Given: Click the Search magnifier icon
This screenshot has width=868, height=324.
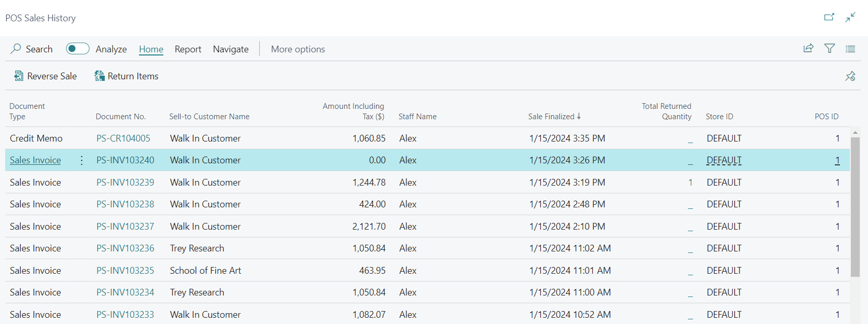Looking at the screenshot, I should click(x=16, y=49).
